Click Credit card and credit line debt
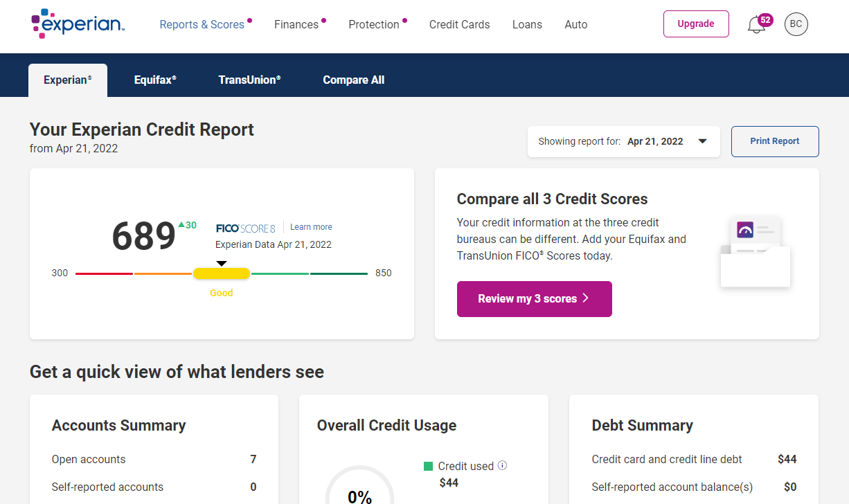The image size is (849, 504). (x=694, y=460)
